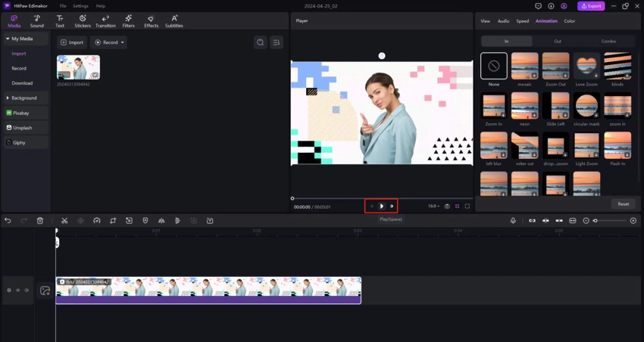Click the marker shield icon in timeline toolbar

tap(145, 221)
